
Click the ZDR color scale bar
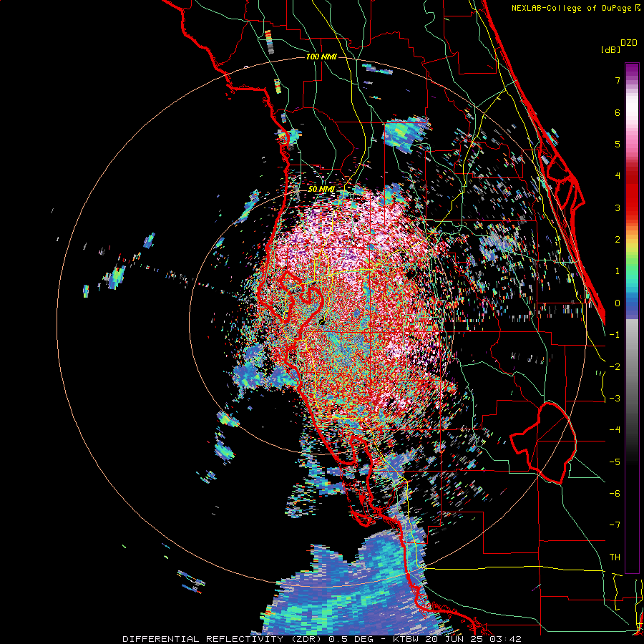click(632, 318)
